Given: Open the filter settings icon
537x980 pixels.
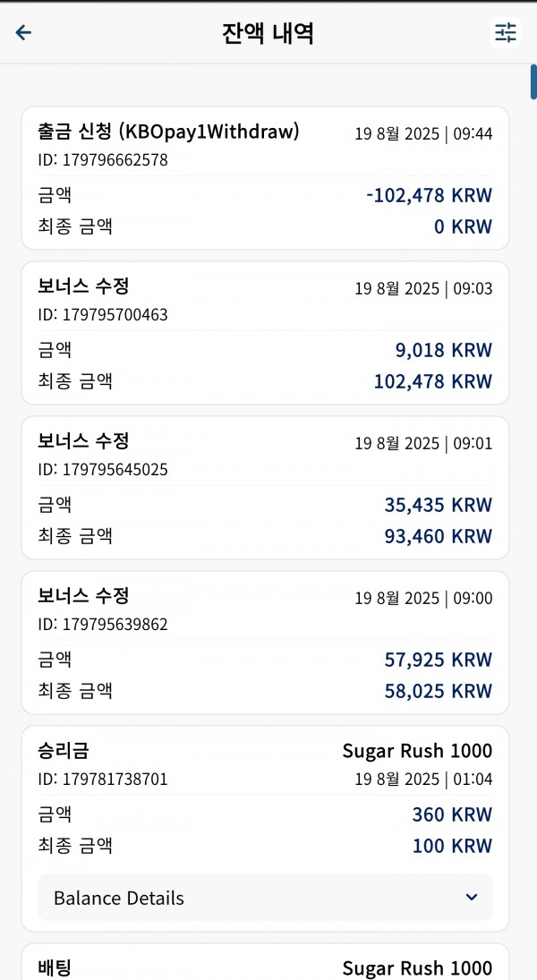Looking at the screenshot, I should click(505, 32).
